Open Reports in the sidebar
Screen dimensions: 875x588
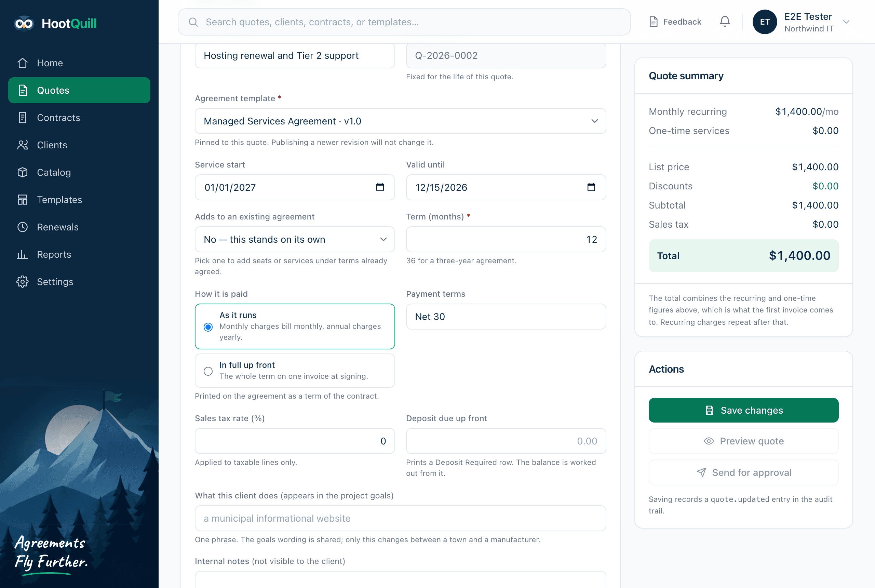[79, 255]
